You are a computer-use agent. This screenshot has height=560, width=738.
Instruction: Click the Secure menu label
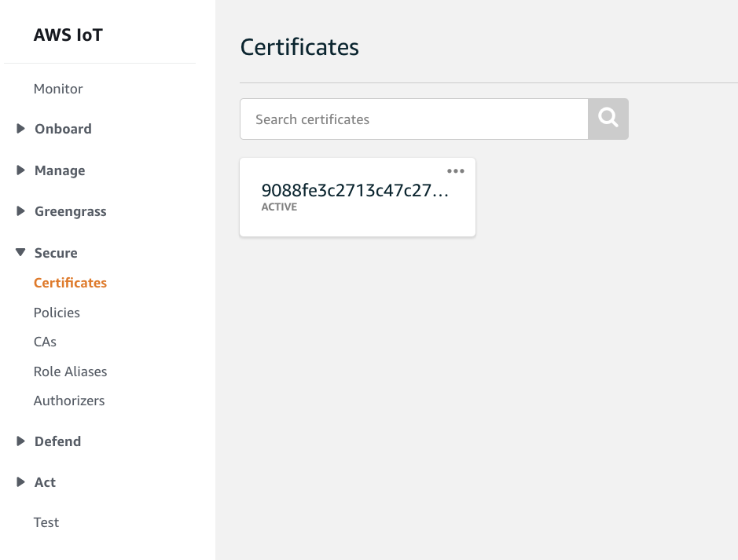pos(56,253)
